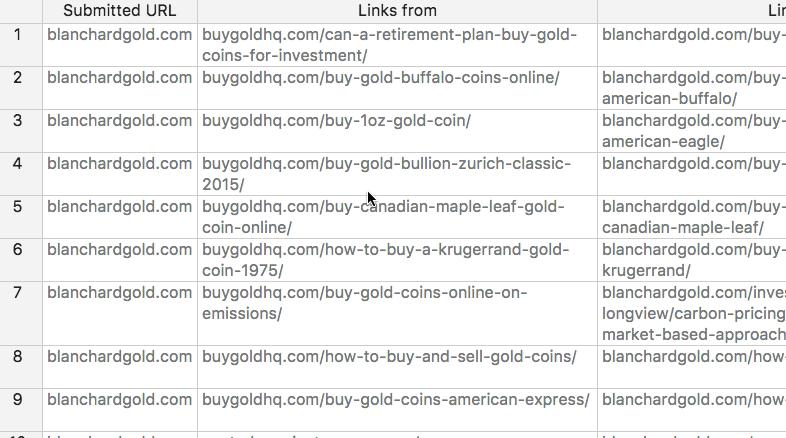Click the buy-gold-buffalo-coins-online cell
The width and height of the screenshot is (786, 438).
[398, 88]
